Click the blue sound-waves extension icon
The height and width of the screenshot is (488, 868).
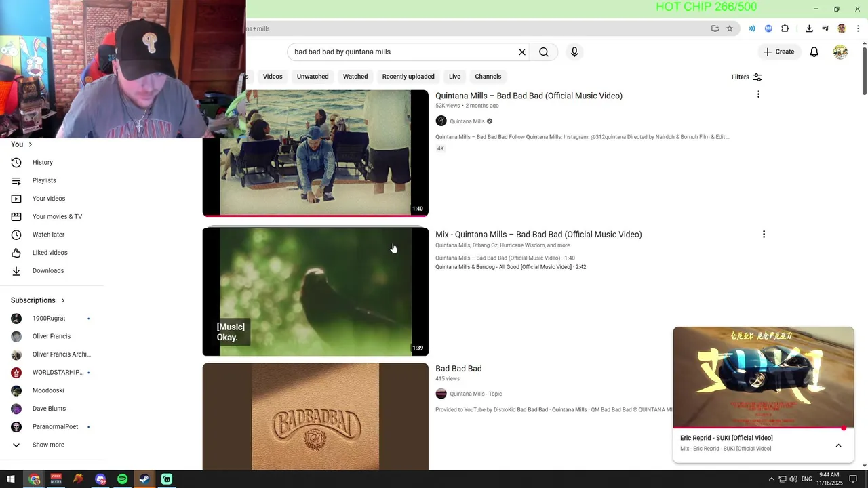752,28
